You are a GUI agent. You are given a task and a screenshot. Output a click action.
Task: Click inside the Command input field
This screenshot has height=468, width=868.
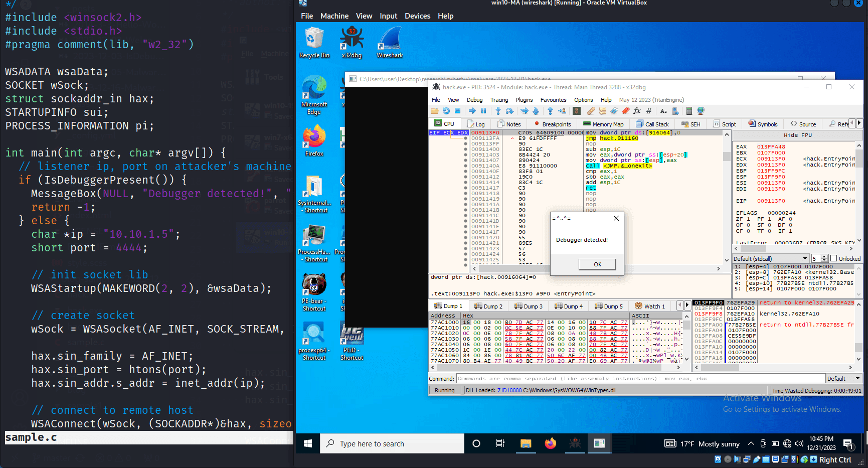(x=602, y=378)
